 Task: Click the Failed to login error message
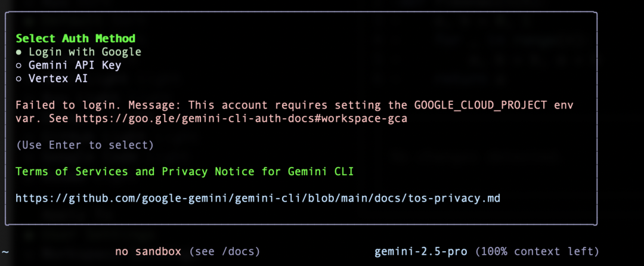click(x=294, y=112)
